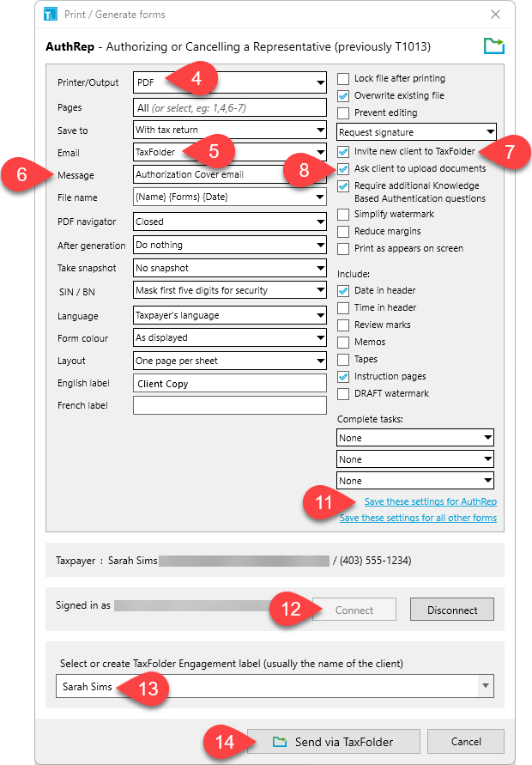Open the Layout dropdown

230,361
